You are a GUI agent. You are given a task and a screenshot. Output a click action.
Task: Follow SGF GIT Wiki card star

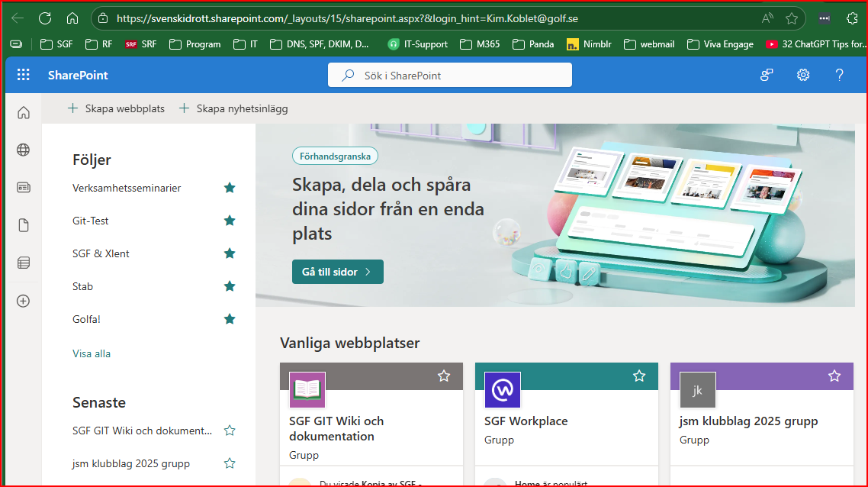click(x=444, y=376)
